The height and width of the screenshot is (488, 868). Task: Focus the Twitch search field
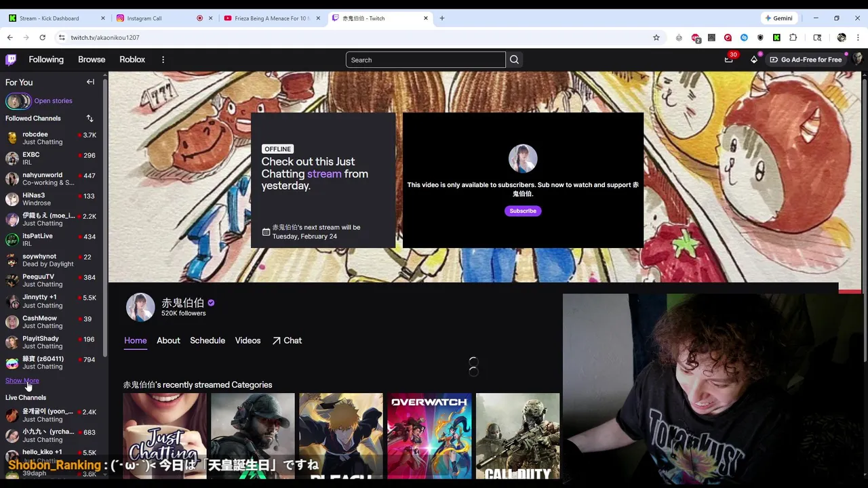pyautogui.click(x=426, y=60)
